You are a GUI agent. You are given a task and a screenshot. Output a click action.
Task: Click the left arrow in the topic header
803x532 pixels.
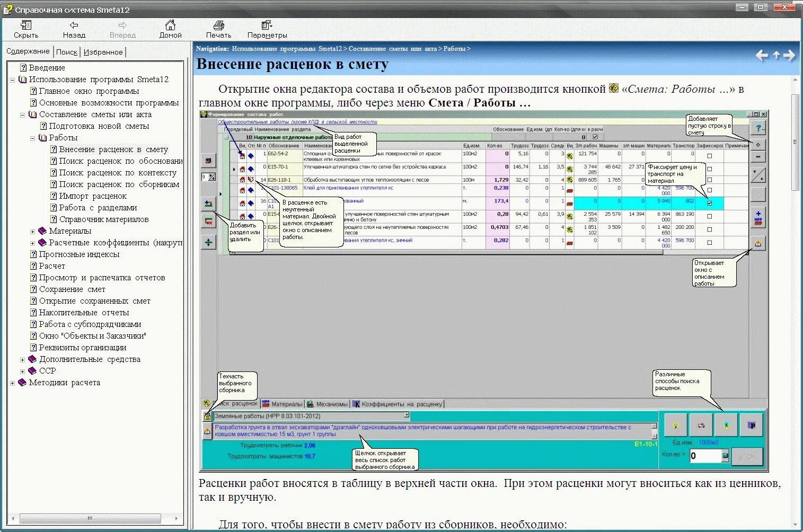[x=762, y=55]
